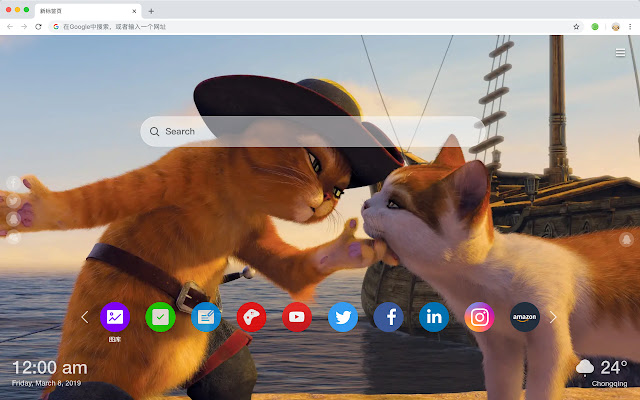Click the cloud weather icon

pyautogui.click(x=585, y=368)
